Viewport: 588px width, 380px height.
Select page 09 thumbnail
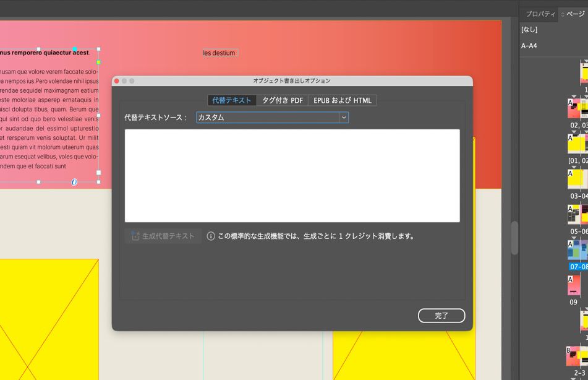tap(574, 285)
